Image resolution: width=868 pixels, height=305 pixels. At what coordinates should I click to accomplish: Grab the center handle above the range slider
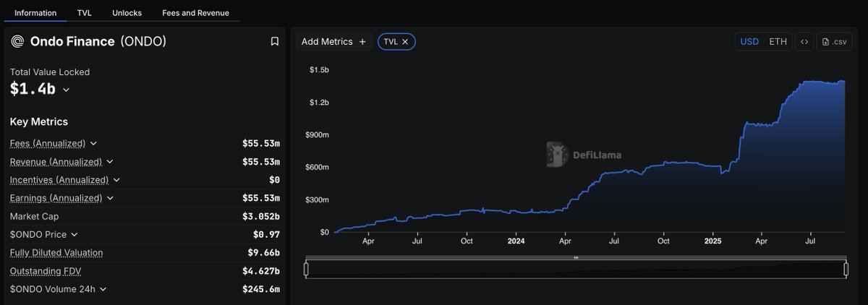click(576, 257)
